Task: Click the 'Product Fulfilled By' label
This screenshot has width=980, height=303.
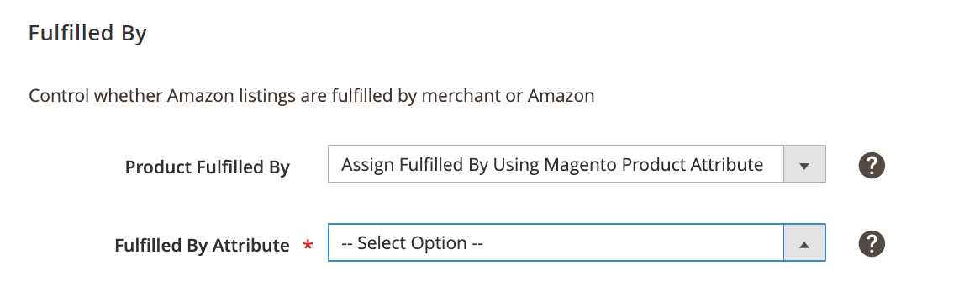Action: [x=208, y=167]
